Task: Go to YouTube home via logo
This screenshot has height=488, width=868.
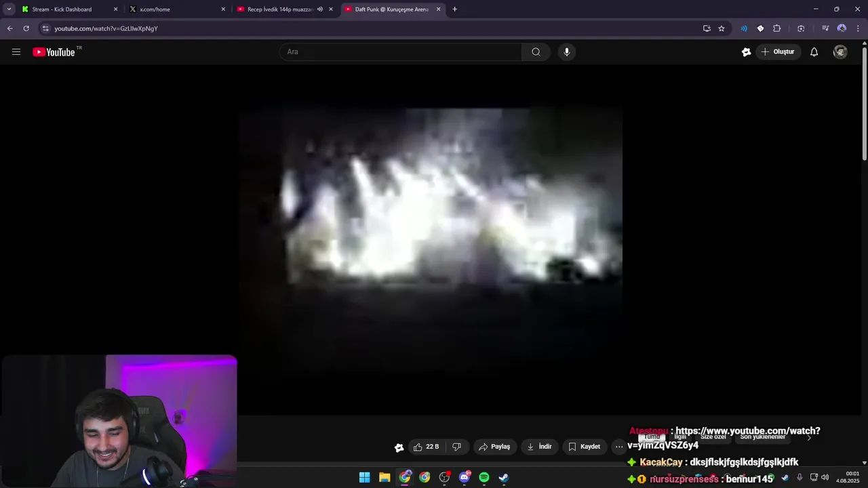Action: tap(54, 52)
